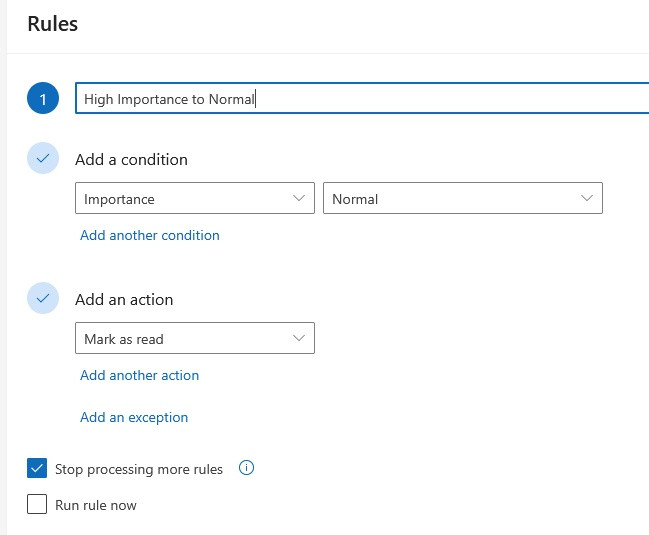Click info icon beside Stop processing more rules

(x=246, y=468)
